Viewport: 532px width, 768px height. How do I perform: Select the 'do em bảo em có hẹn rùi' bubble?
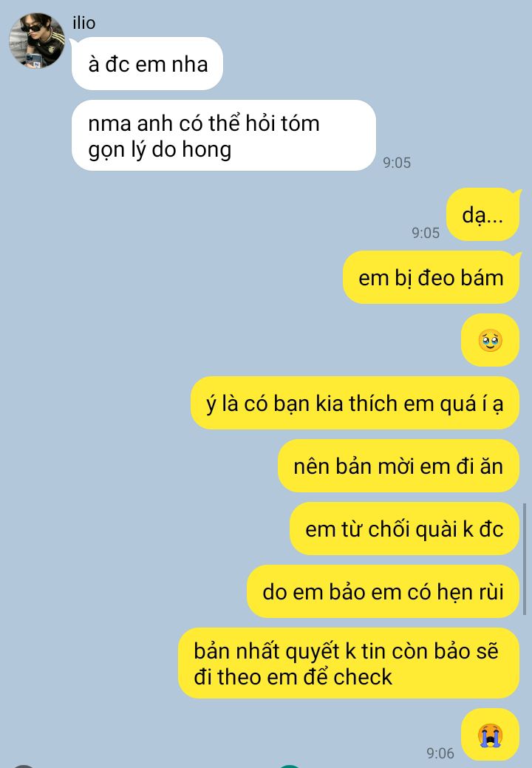point(383,591)
